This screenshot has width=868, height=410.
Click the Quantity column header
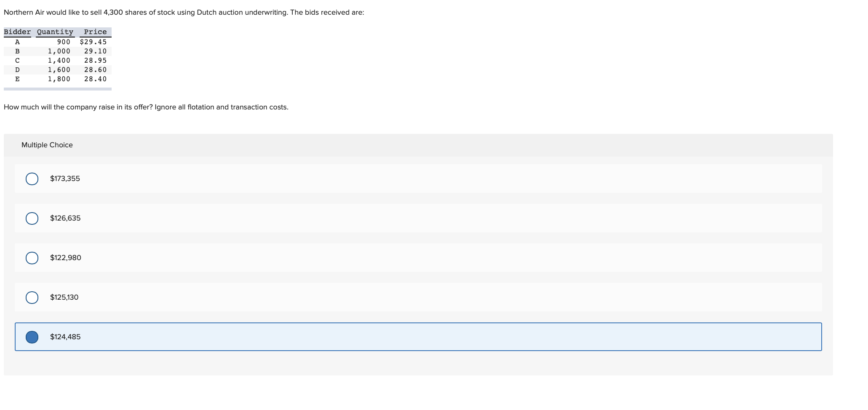click(55, 32)
